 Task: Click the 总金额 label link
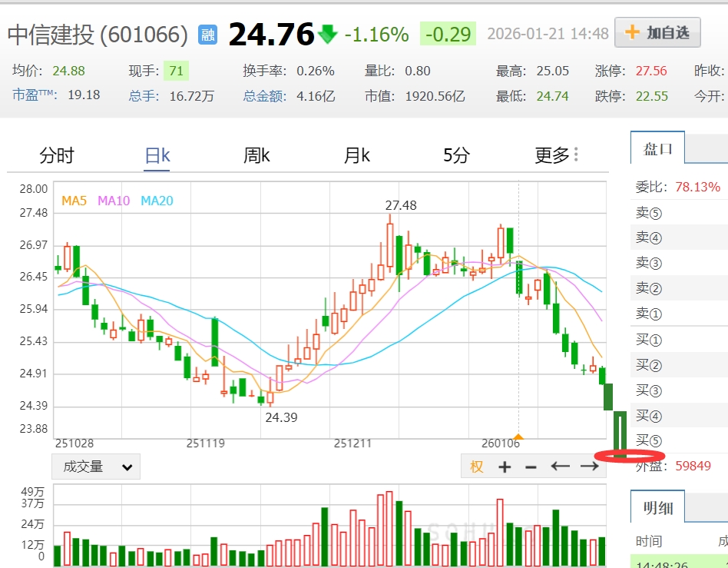(264, 96)
